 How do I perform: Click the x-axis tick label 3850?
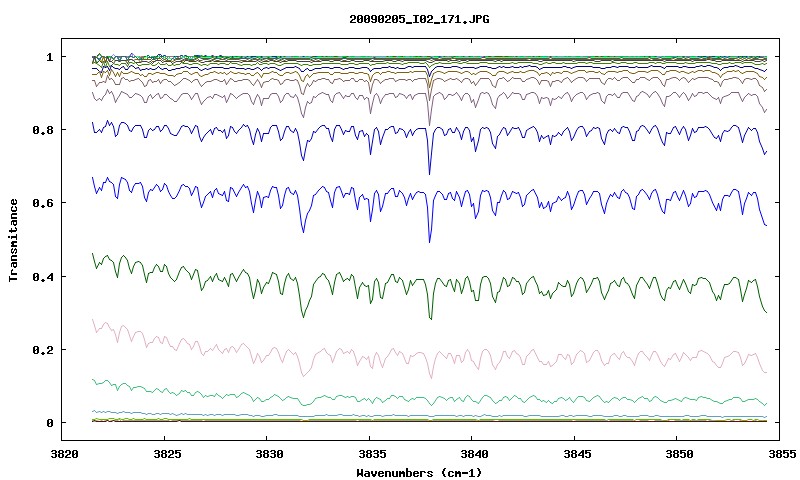[679, 454]
